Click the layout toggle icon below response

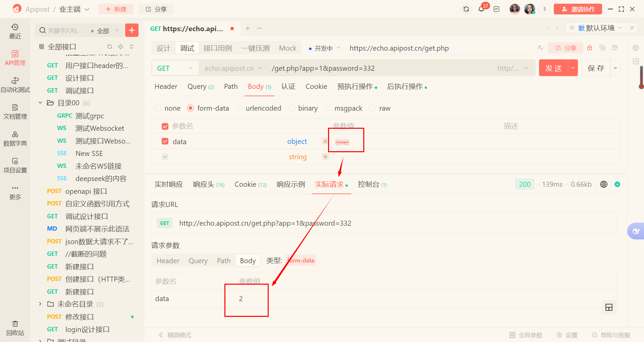click(x=609, y=307)
